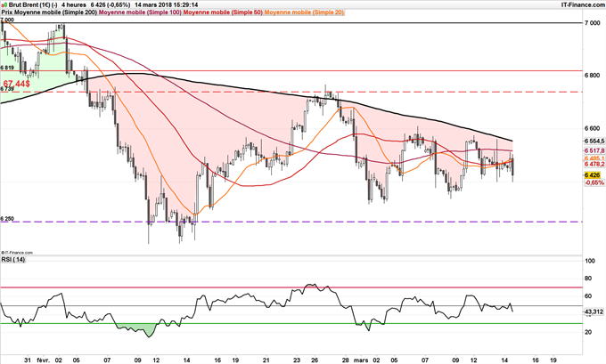Click the -0,65% change tag on price axis
The width and height of the screenshot is (606, 364).
point(594,182)
